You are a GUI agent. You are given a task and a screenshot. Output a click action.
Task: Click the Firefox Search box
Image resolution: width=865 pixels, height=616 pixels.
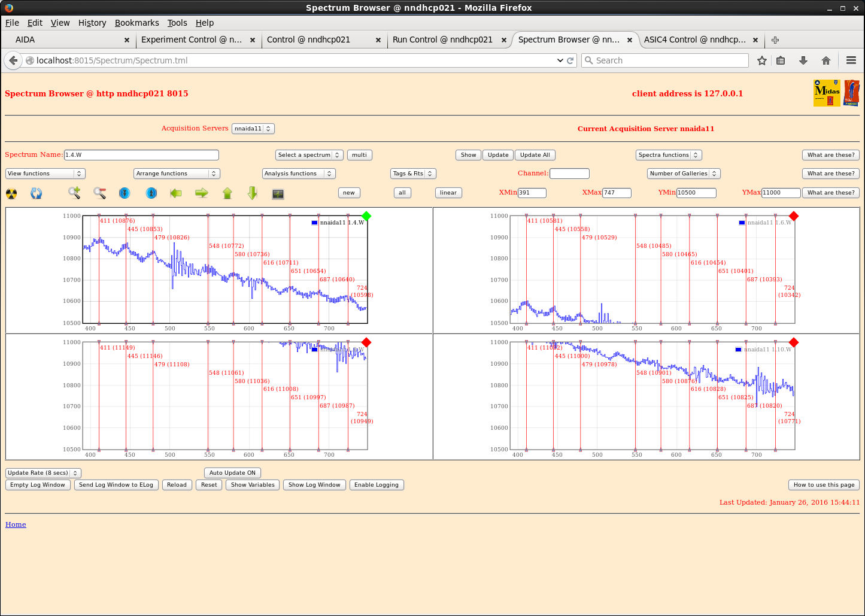(x=664, y=60)
